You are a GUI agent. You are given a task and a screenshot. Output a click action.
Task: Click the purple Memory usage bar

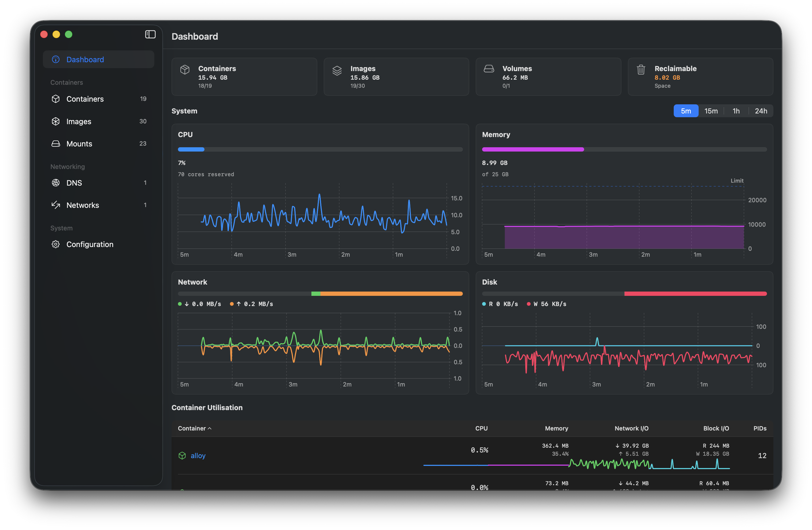[533, 150]
